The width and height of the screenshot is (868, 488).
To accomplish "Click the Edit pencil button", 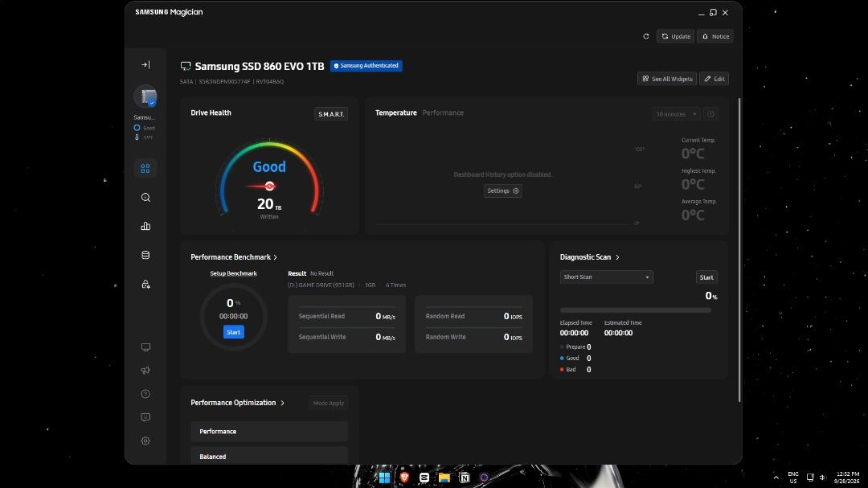I will (714, 79).
